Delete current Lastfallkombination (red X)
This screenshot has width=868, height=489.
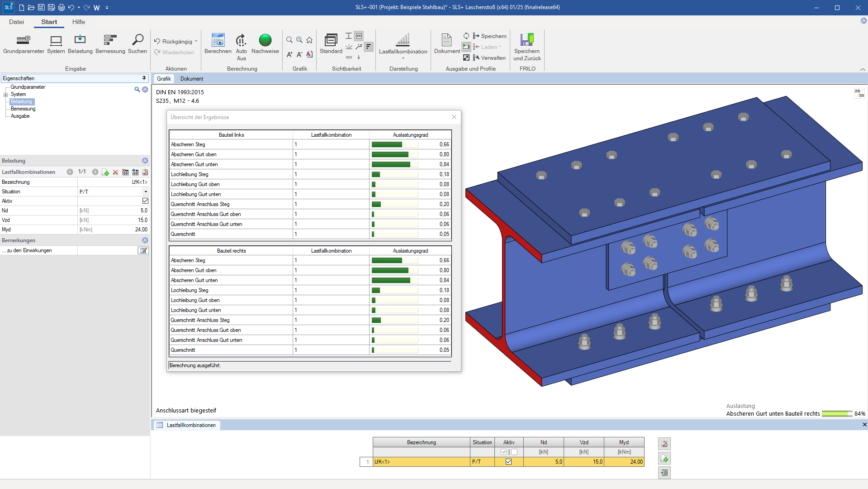[115, 172]
